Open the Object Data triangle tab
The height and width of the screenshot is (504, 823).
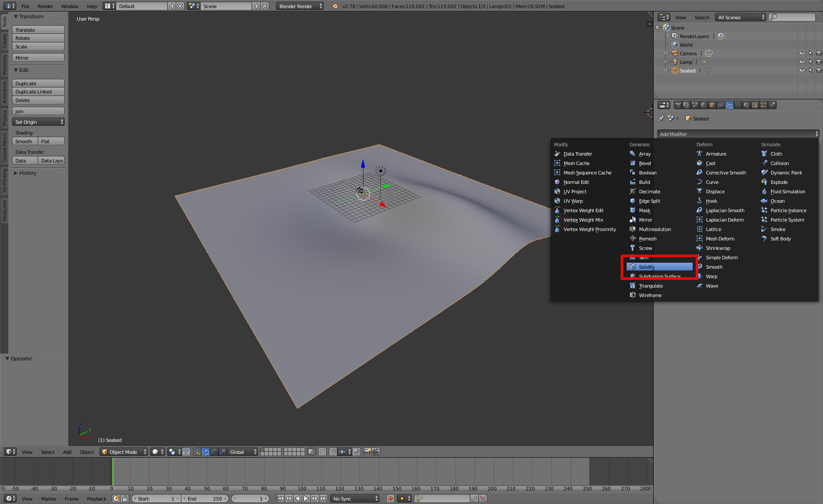[x=738, y=105]
